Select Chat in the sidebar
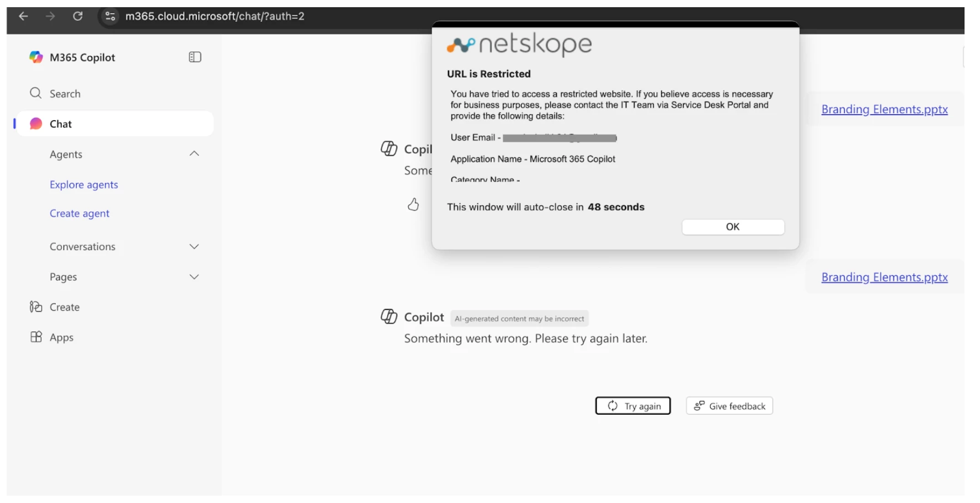This screenshot has height=503, width=980. pyautogui.click(x=114, y=124)
